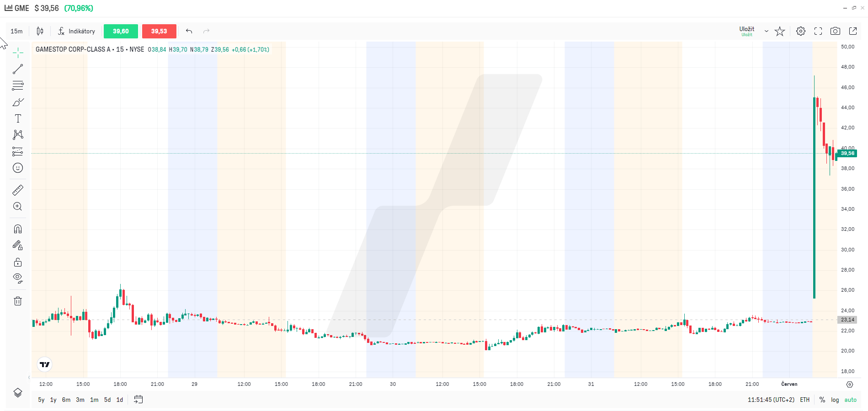Redo the last chart action

coord(206,31)
